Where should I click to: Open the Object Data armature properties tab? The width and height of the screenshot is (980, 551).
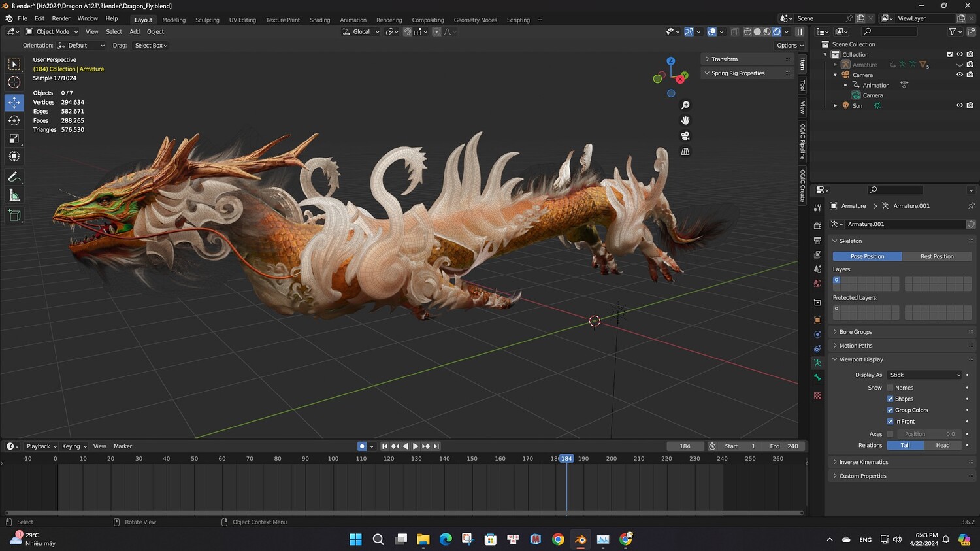[817, 363]
